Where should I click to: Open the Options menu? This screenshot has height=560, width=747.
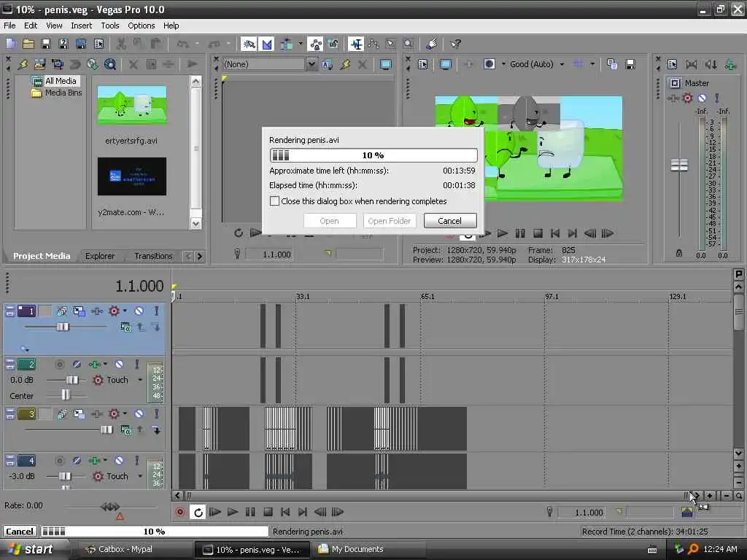tap(142, 26)
